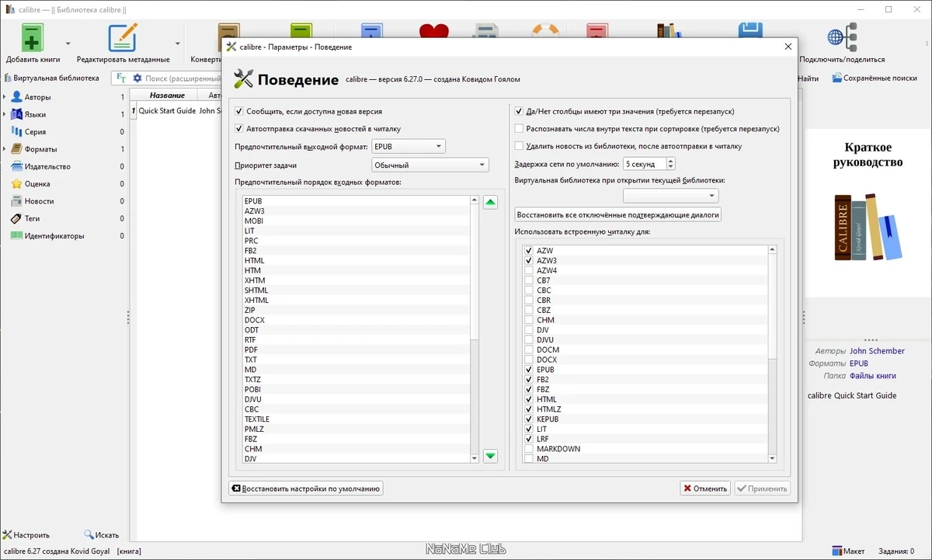
Task: Click the gear icon in search bar
Action: coord(137,78)
